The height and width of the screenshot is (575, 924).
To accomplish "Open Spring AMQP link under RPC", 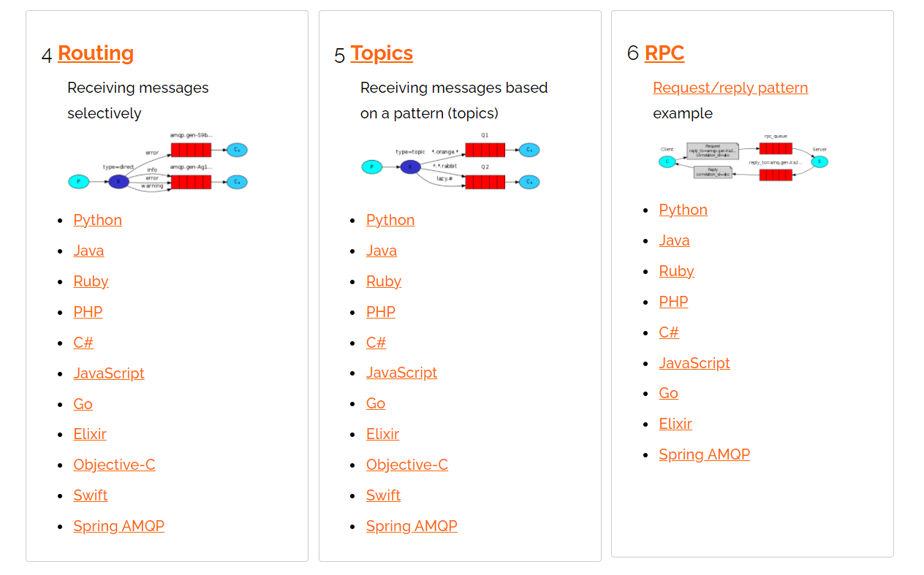I will tap(705, 454).
